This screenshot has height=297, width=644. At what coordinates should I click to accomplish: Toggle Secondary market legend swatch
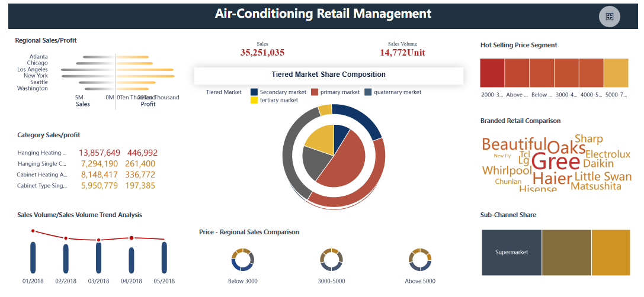tap(254, 92)
